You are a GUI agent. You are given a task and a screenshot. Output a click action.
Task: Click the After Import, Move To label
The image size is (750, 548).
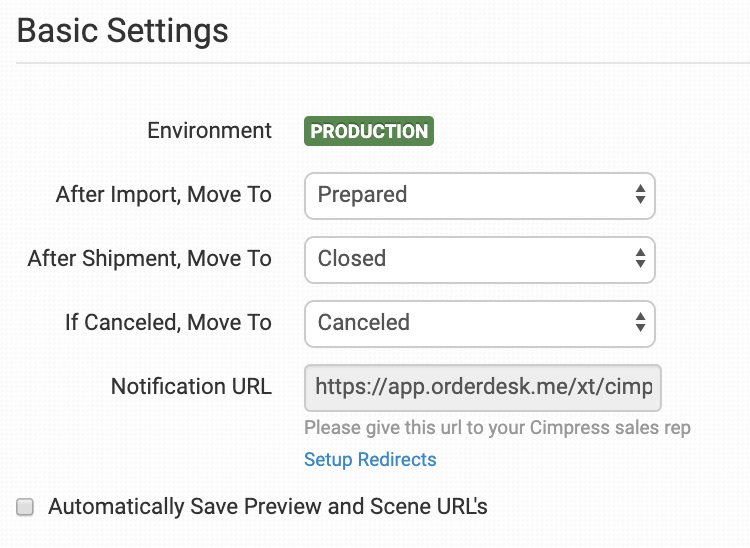pos(164,195)
